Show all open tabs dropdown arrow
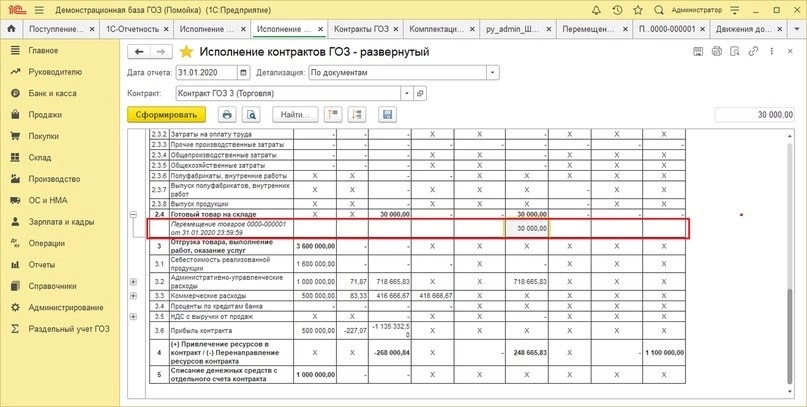The width and height of the screenshot is (807, 407). (797, 29)
